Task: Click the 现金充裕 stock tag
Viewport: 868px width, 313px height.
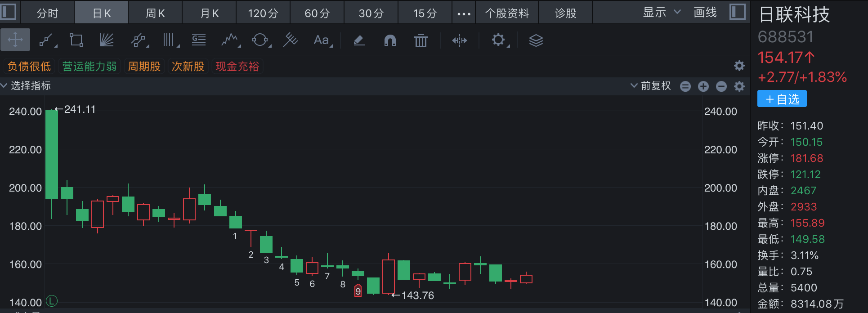Action: coord(237,67)
